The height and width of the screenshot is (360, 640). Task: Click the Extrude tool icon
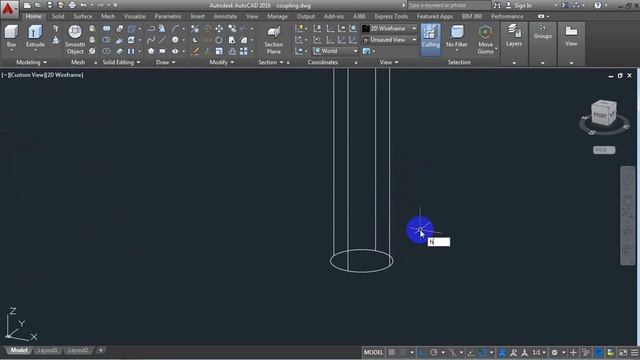pyautogui.click(x=35, y=33)
